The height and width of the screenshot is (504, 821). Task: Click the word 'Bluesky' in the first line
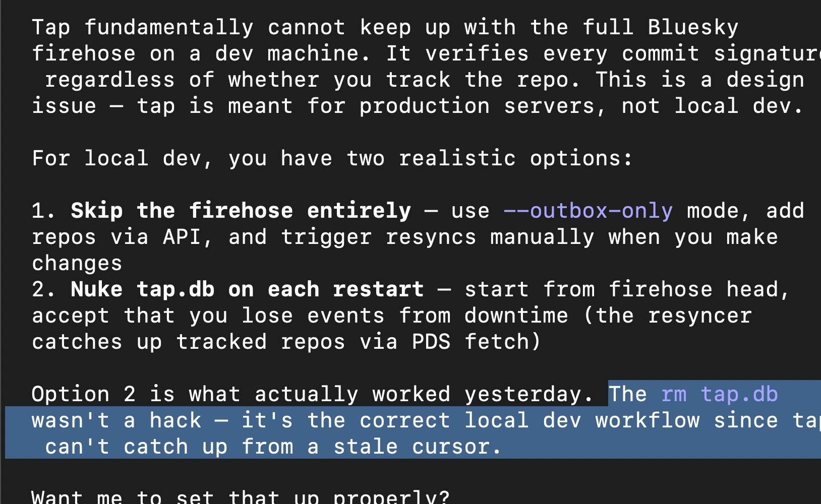693,27
